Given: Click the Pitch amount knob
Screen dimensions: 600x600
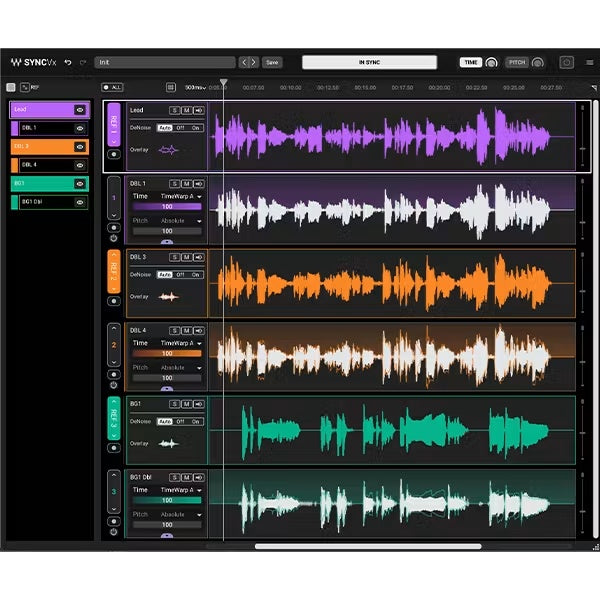Looking at the screenshot, I should click(x=538, y=62).
